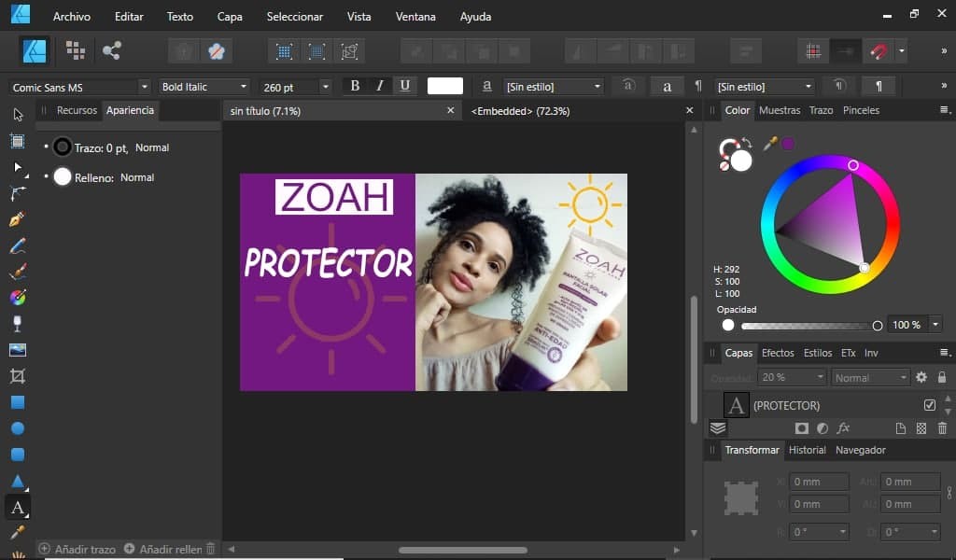The width and height of the screenshot is (956, 560).
Task: Select the Pencil tool
Action: 18,245
